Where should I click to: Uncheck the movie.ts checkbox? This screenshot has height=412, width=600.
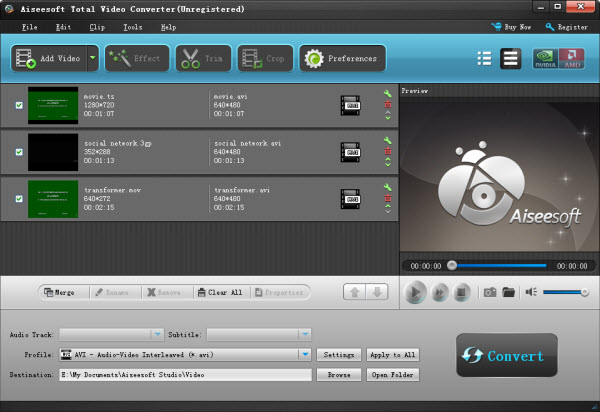[x=19, y=104]
